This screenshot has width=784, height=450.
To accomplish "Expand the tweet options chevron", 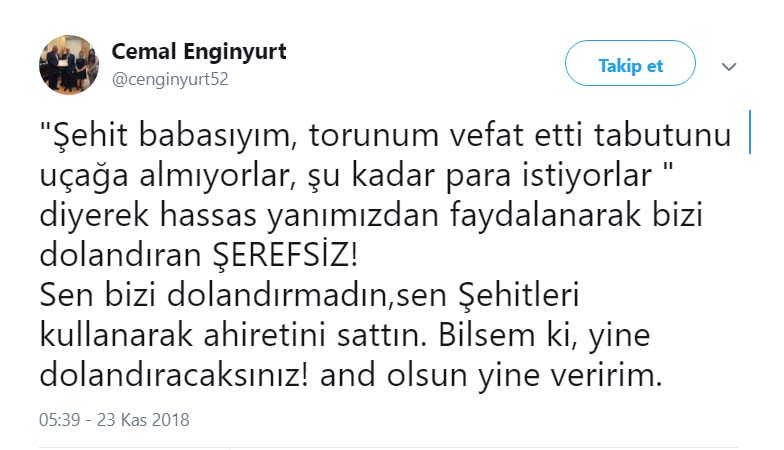I will (729, 66).
